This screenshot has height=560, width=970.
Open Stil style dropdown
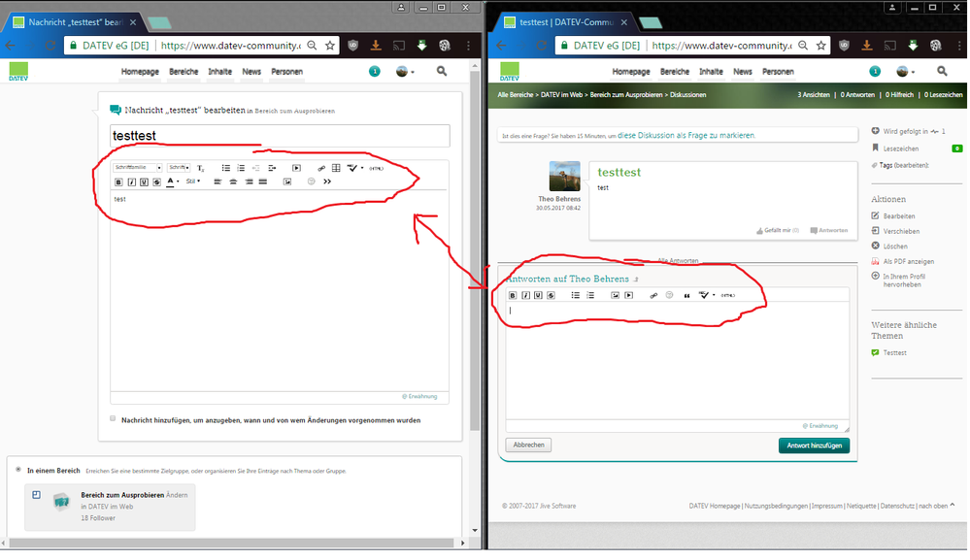pos(193,181)
